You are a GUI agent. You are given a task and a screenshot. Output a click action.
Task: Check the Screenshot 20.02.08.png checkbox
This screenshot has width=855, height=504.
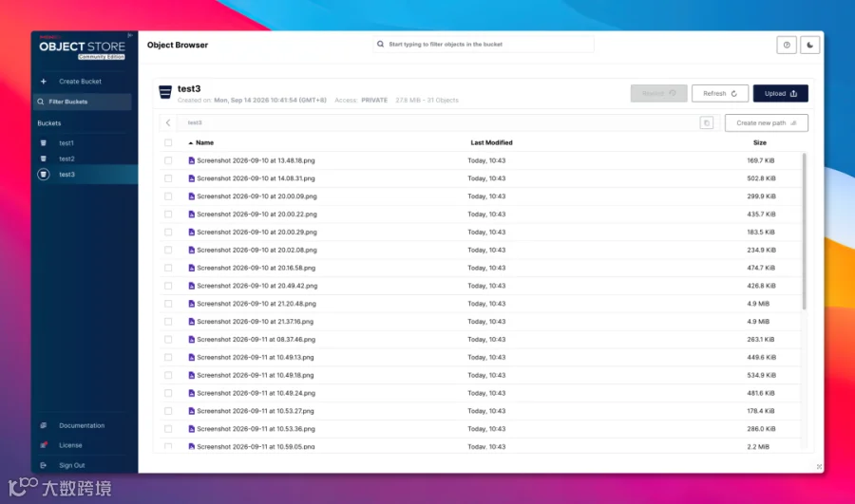[168, 250]
